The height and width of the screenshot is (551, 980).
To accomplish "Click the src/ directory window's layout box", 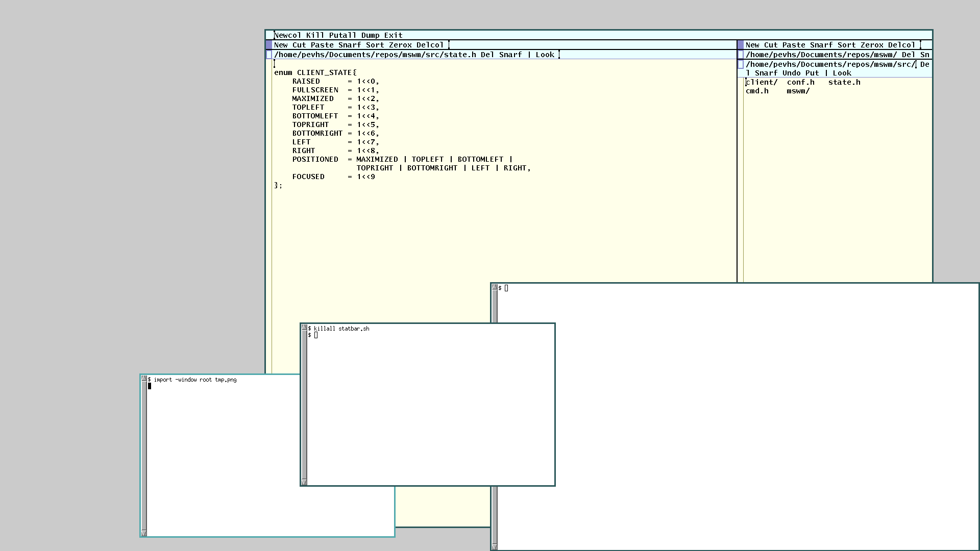I will tap(741, 65).
